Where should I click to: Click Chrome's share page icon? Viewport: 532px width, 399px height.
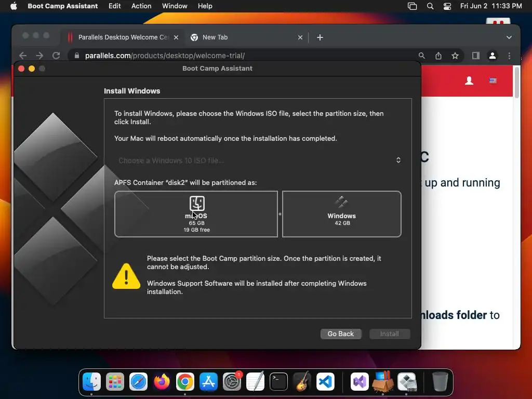click(x=438, y=55)
